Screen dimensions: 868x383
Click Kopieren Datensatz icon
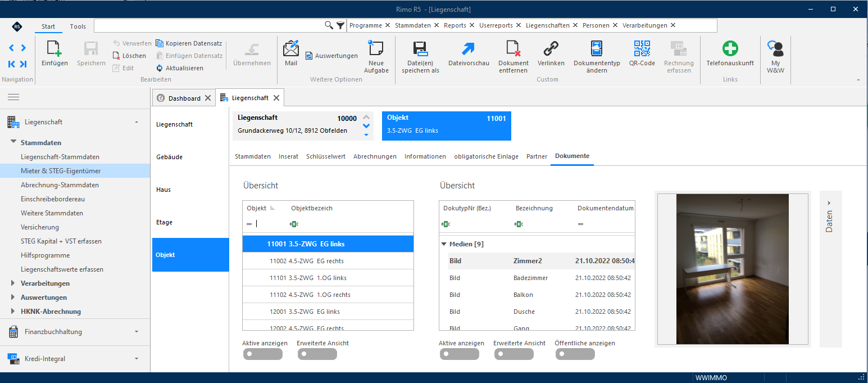pyautogui.click(x=160, y=43)
